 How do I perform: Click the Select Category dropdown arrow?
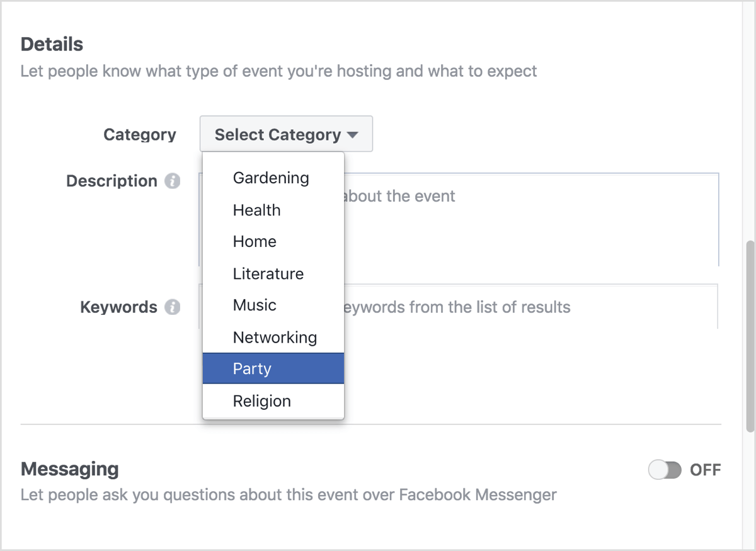353,135
